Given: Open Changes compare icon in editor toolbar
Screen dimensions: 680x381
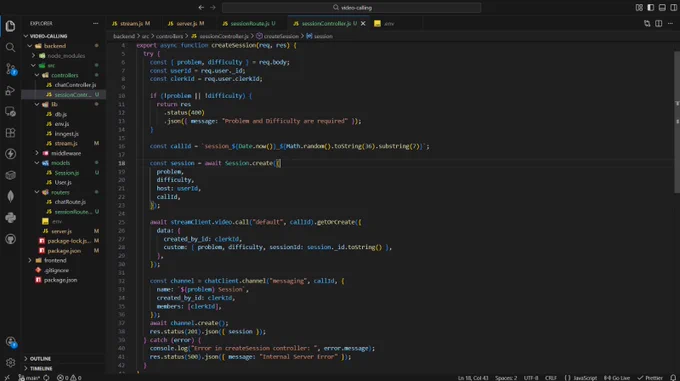Looking at the screenshot, I should pyautogui.click(x=647, y=23).
